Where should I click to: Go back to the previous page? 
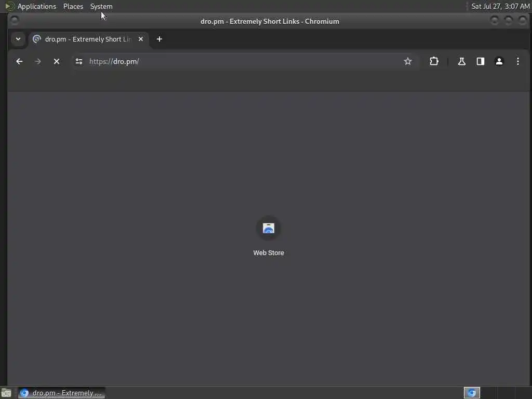19,61
